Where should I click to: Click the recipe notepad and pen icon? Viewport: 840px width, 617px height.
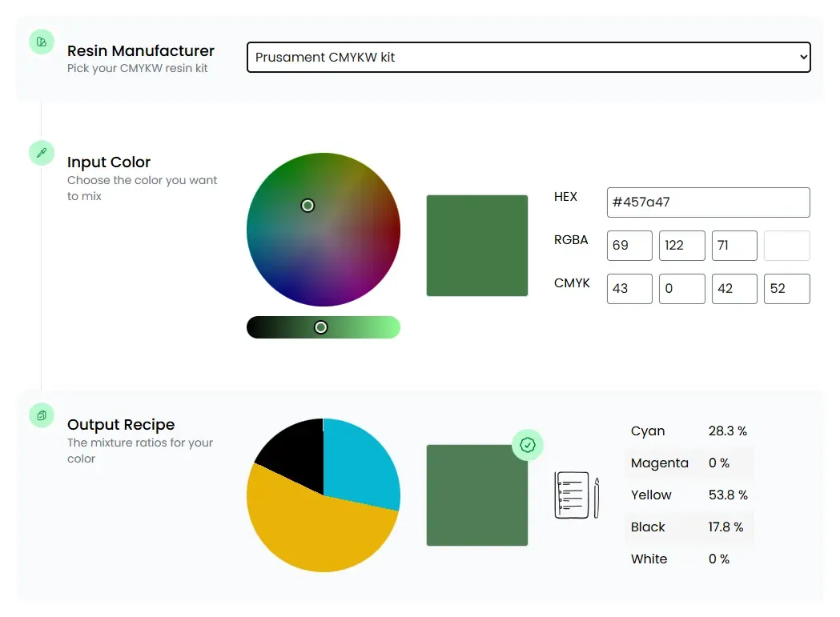coord(575,495)
